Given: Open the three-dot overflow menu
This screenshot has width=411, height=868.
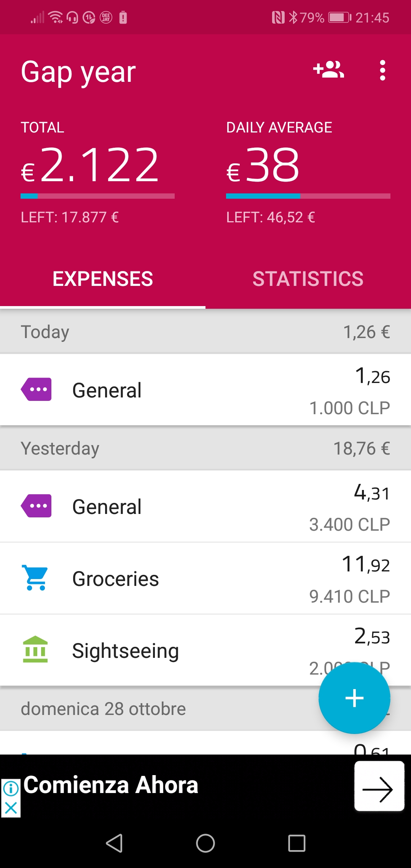Looking at the screenshot, I should click(382, 70).
